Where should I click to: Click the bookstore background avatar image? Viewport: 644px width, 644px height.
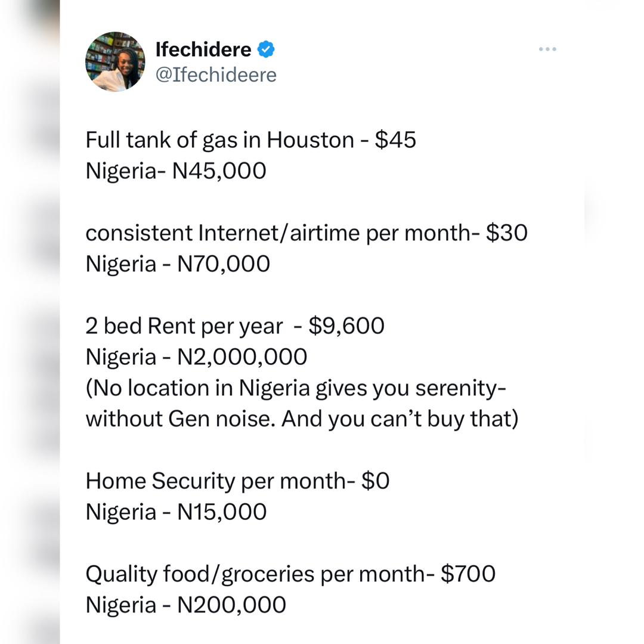click(114, 61)
